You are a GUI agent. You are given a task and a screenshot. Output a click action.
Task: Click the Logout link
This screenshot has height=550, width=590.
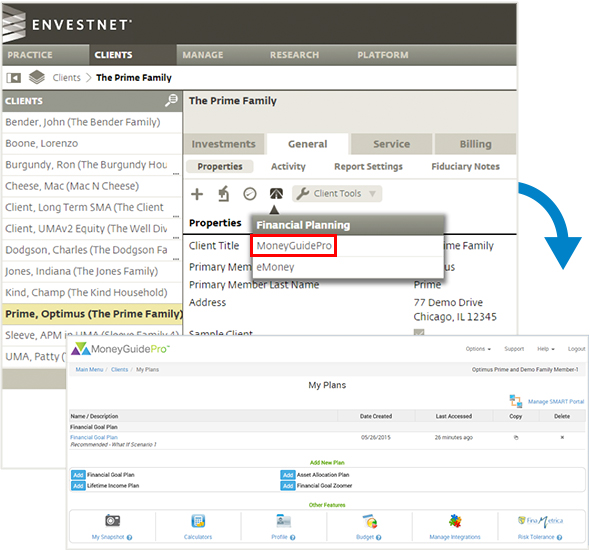(576, 349)
